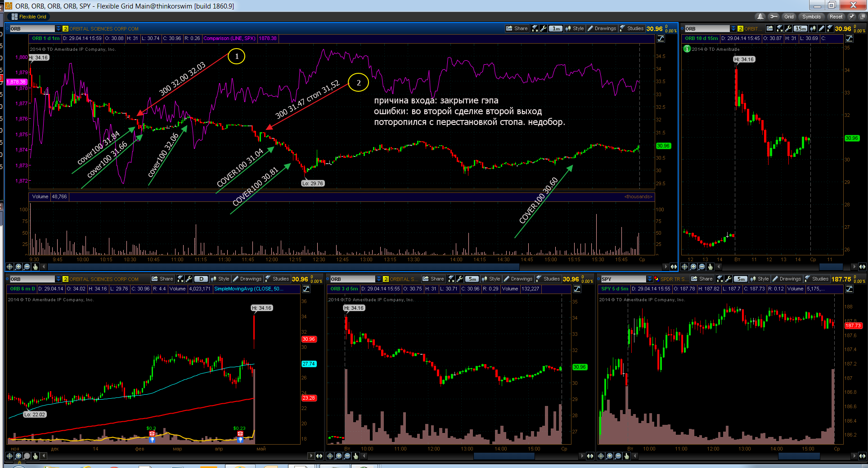Open Flexible Grid layout selector

29,17
